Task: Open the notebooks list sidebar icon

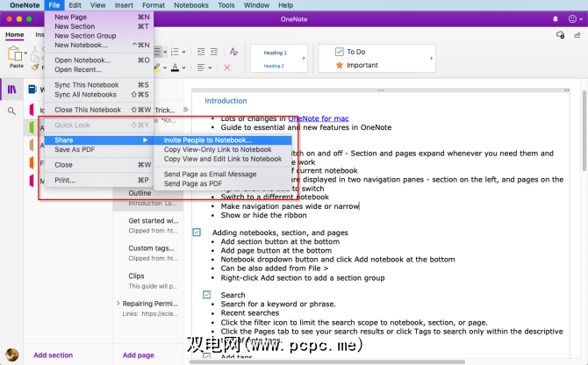Action: pyautogui.click(x=12, y=89)
